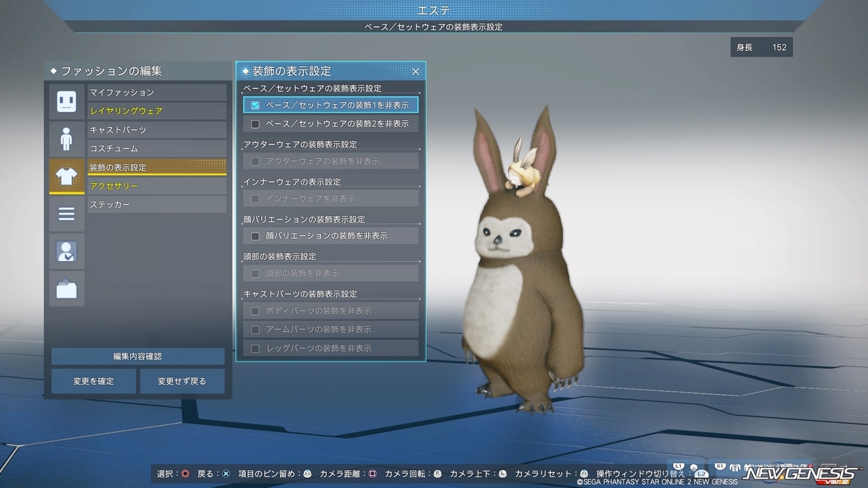
Task: Close the 装飾の表示設定 dialog with X
Action: pyautogui.click(x=415, y=71)
